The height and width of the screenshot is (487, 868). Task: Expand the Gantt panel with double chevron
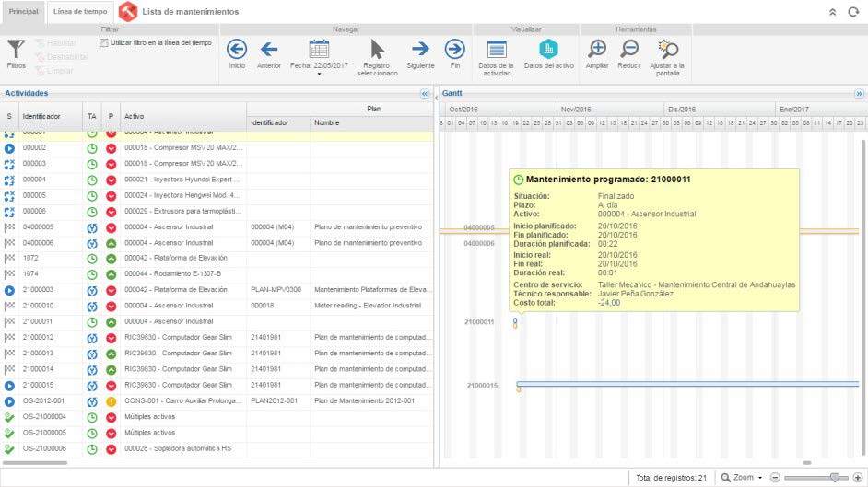point(859,94)
